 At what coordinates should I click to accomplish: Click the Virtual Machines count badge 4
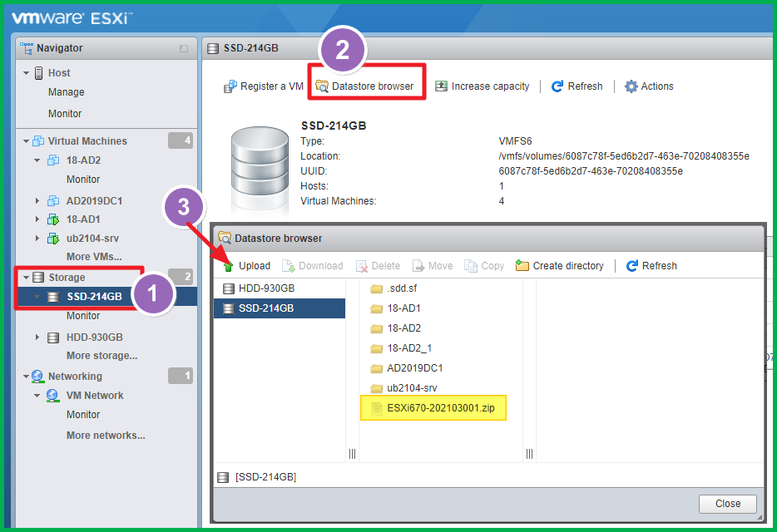(181, 140)
